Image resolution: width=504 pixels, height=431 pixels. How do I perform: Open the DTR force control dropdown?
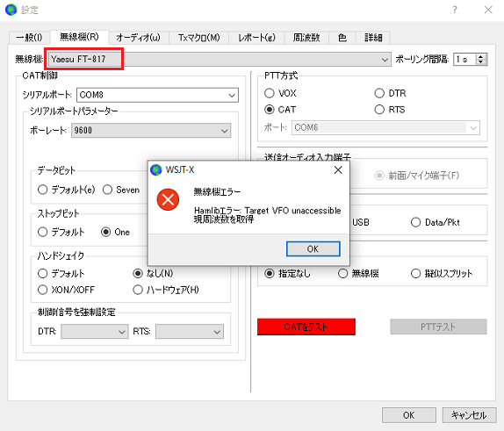coord(95,332)
